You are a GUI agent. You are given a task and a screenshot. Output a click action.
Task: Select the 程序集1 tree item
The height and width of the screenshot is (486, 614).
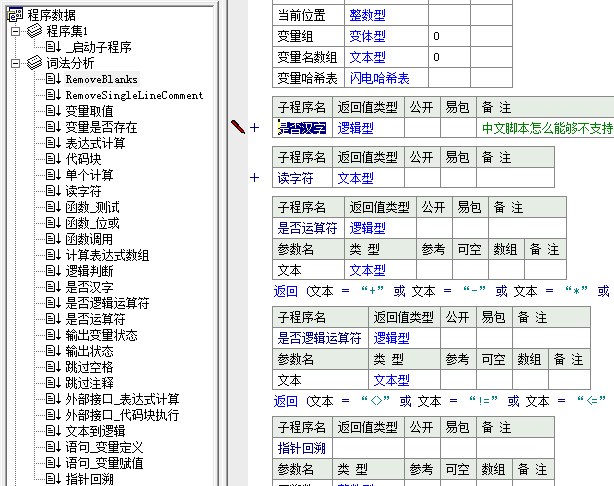pyautogui.click(x=67, y=31)
